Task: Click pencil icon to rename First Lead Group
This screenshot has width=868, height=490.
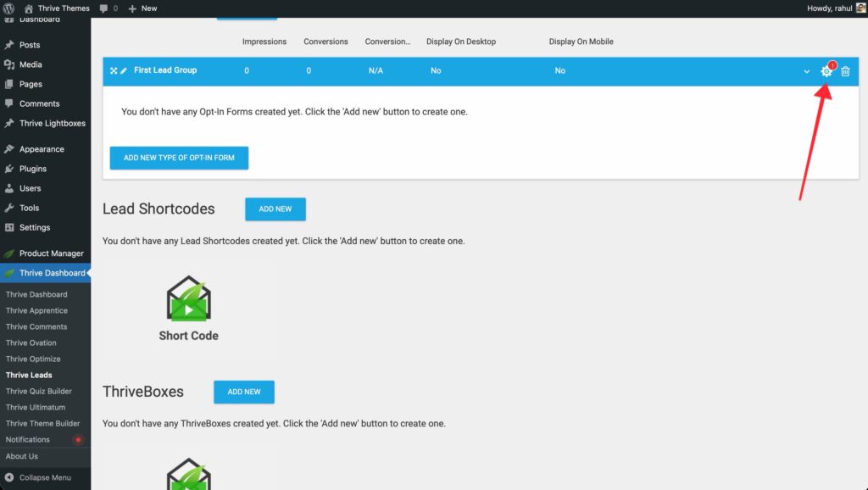Action: [124, 70]
